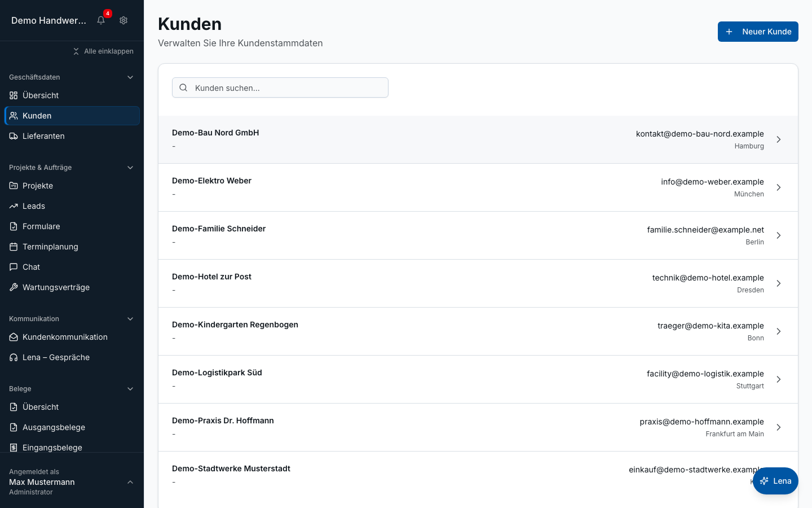Click the magnifier icon in search box
This screenshot has height=508, width=812.
point(183,87)
